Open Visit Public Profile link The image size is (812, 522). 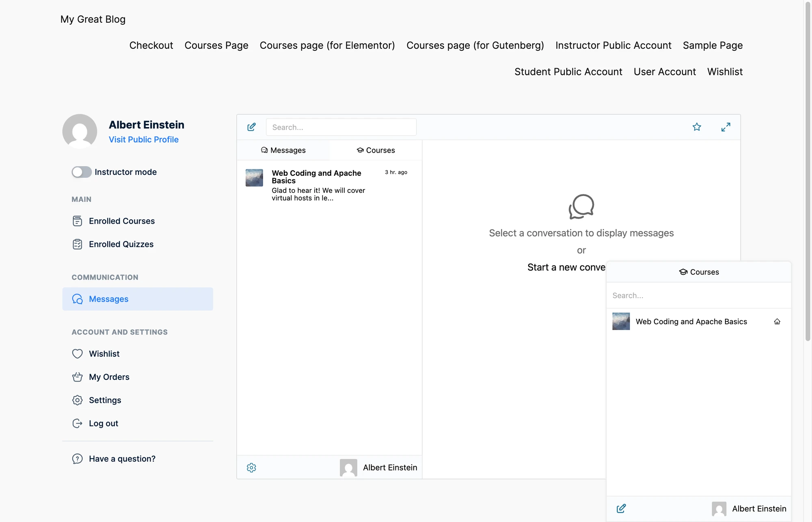coord(144,139)
